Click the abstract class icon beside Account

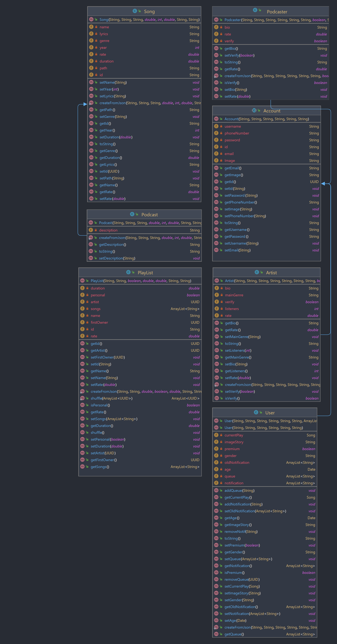click(x=254, y=111)
